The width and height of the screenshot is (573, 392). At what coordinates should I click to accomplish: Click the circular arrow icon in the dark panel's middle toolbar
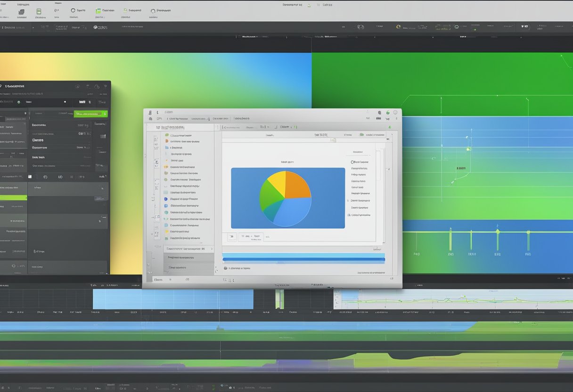tap(45, 177)
